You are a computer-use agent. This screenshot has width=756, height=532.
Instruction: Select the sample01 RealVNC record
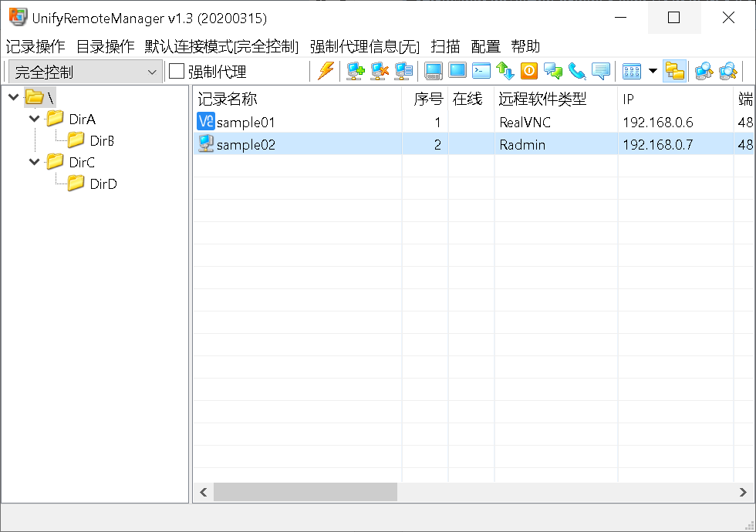point(245,123)
